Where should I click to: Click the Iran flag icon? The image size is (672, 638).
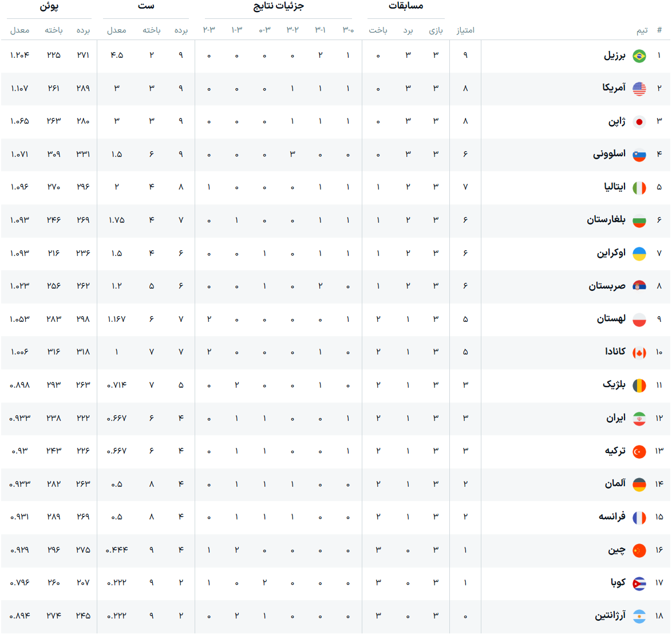639,419
